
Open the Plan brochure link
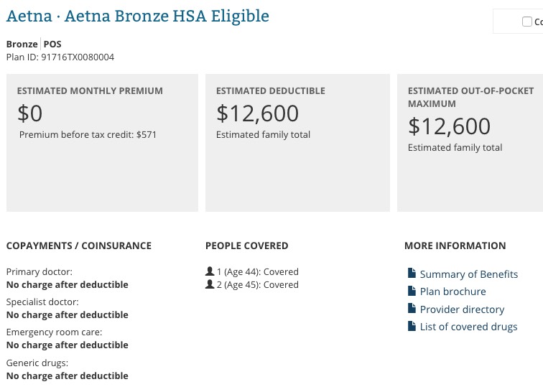coord(452,291)
